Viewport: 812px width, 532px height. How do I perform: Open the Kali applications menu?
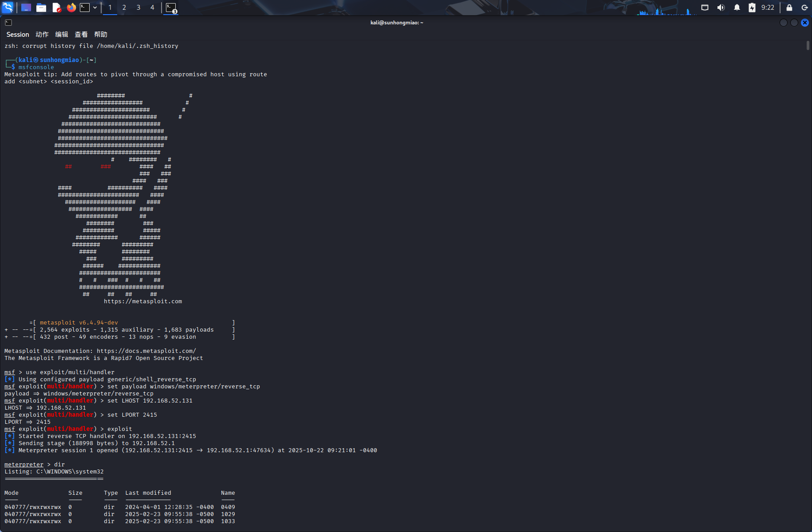point(8,8)
